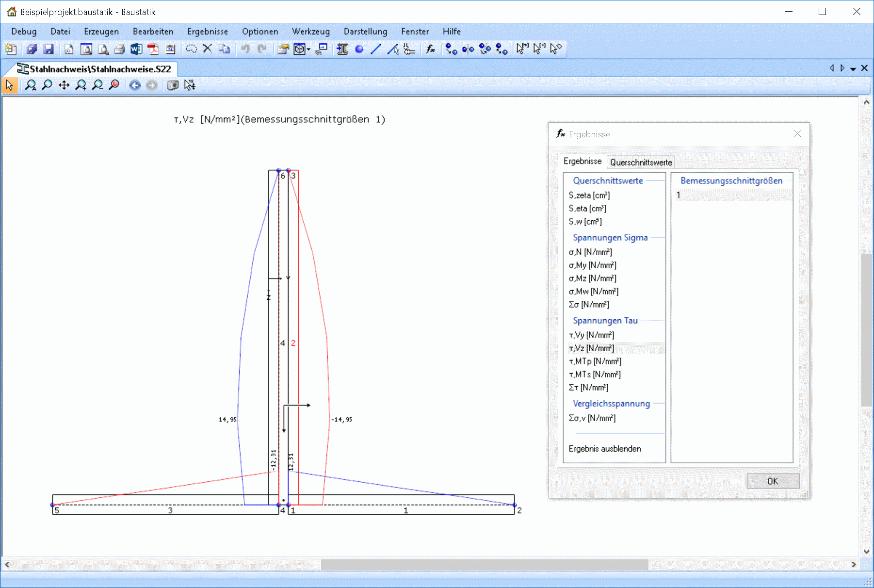The width and height of the screenshot is (874, 588).
Task: Open the Ergebnisse menu
Action: [208, 32]
